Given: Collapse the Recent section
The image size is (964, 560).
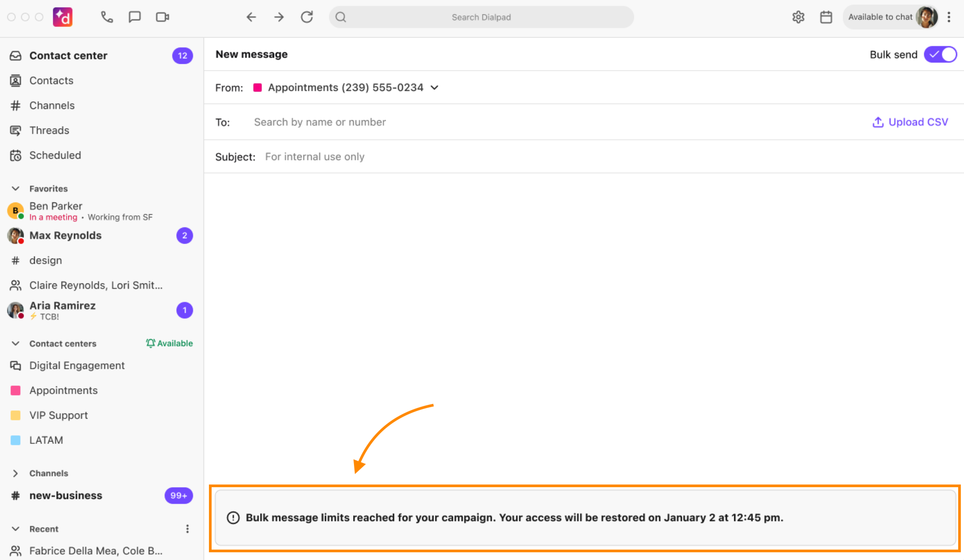Looking at the screenshot, I should tap(16, 529).
